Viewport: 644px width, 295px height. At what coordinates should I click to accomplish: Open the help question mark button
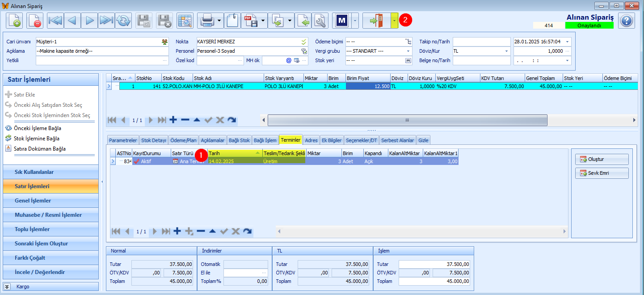(x=627, y=21)
